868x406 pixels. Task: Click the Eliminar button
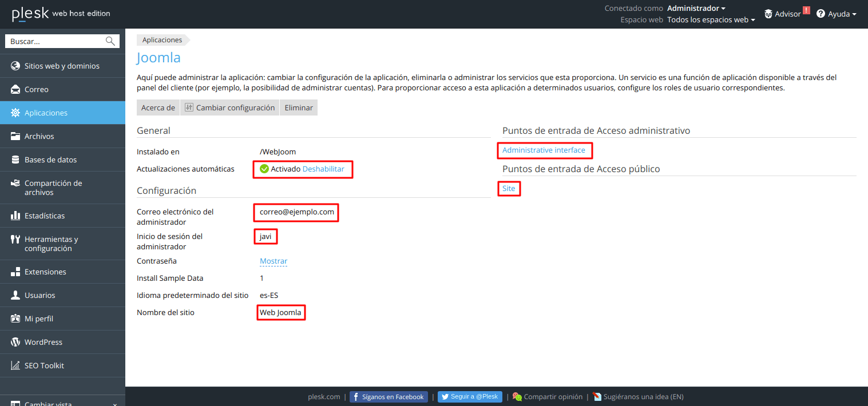click(x=298, y=107)
